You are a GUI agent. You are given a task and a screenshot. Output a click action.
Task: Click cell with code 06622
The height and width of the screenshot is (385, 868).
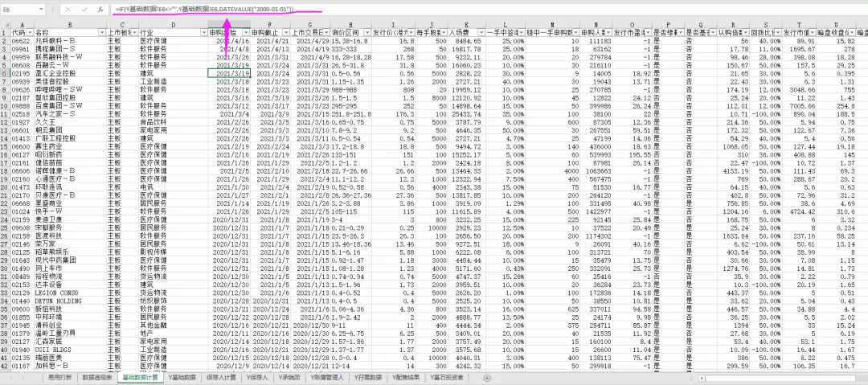click(x=23, y=41)
